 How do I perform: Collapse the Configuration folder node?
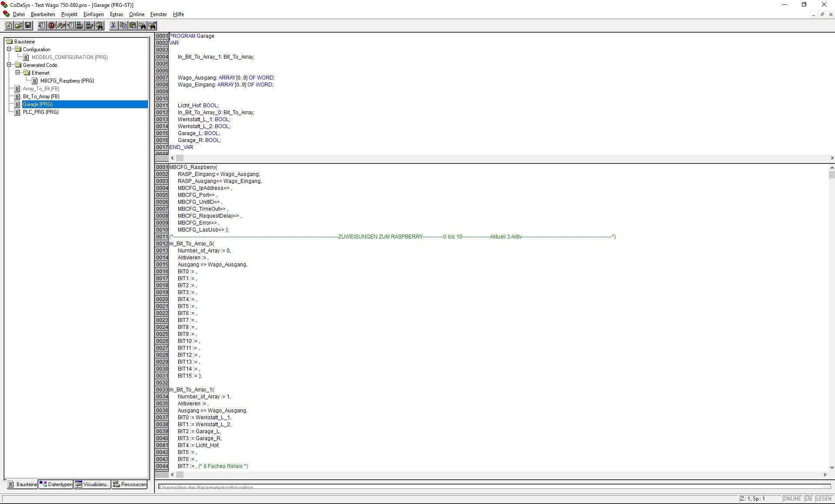click(x=9, y=49)
